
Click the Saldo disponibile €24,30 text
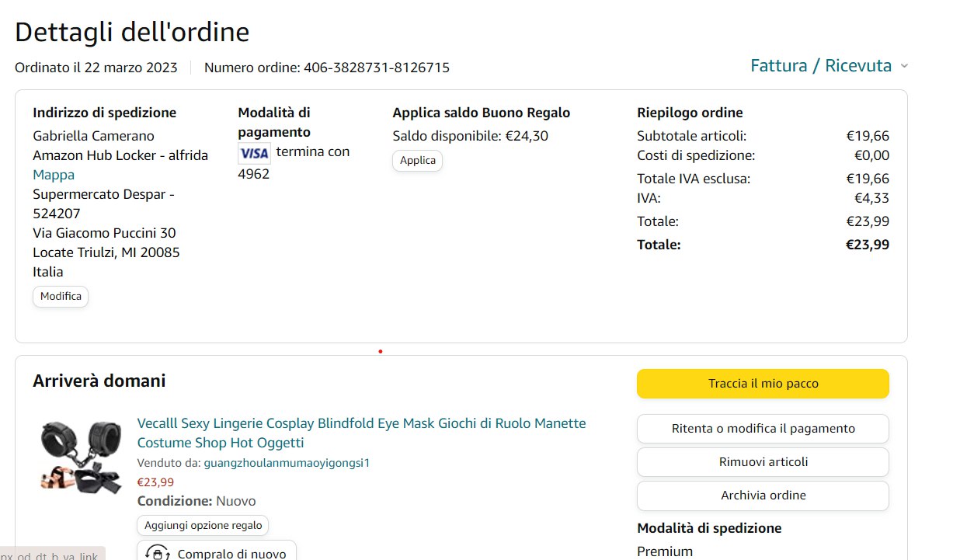click(470, 136)
